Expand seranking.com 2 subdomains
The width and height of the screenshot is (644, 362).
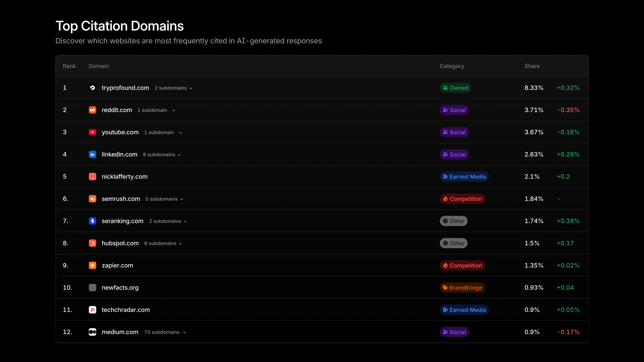168,221
